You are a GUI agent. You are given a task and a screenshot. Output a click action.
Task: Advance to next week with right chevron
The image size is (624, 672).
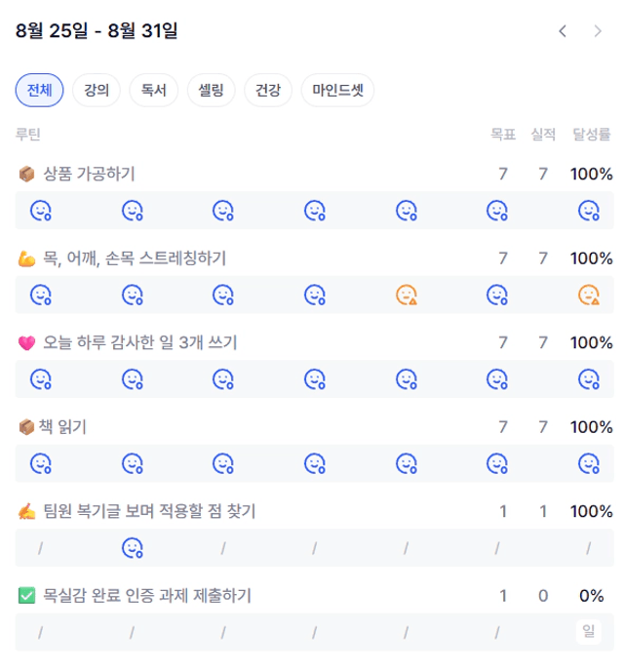click(x=598, y=31)
